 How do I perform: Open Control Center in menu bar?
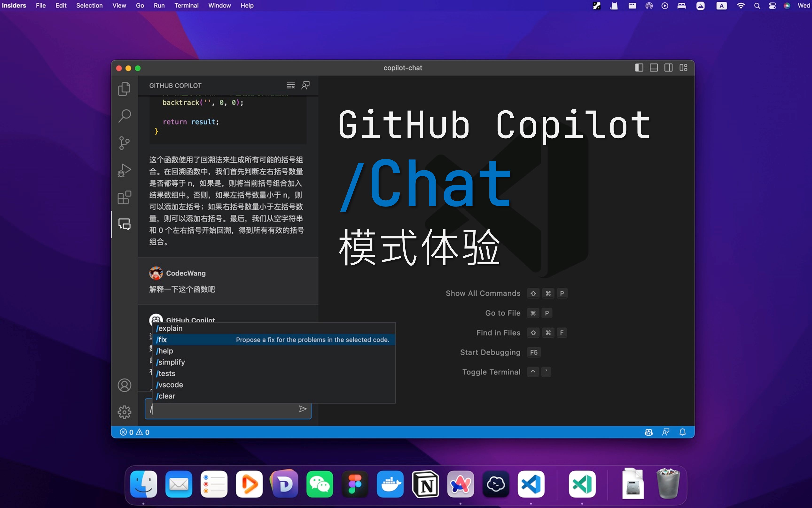coord(772,6)
